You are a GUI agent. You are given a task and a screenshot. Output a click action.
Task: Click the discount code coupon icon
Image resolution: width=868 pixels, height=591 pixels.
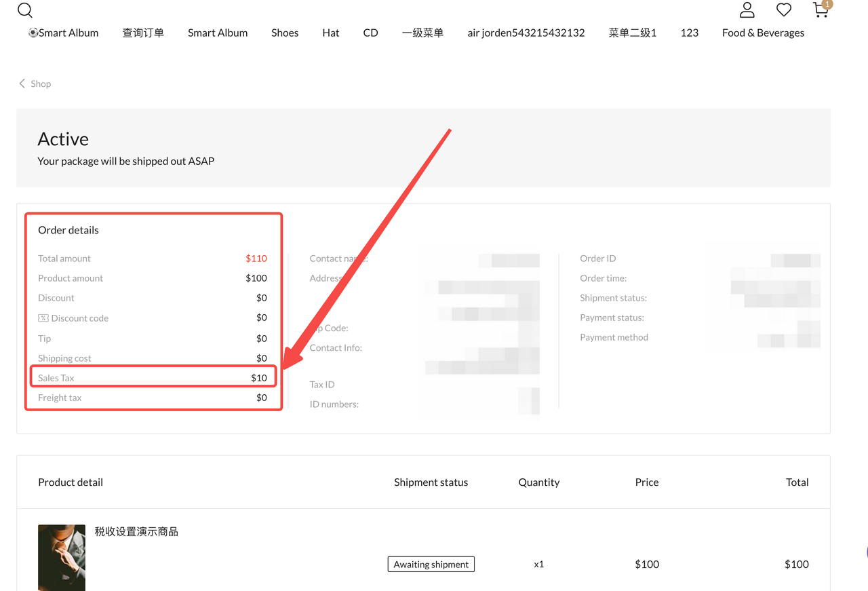43,318
